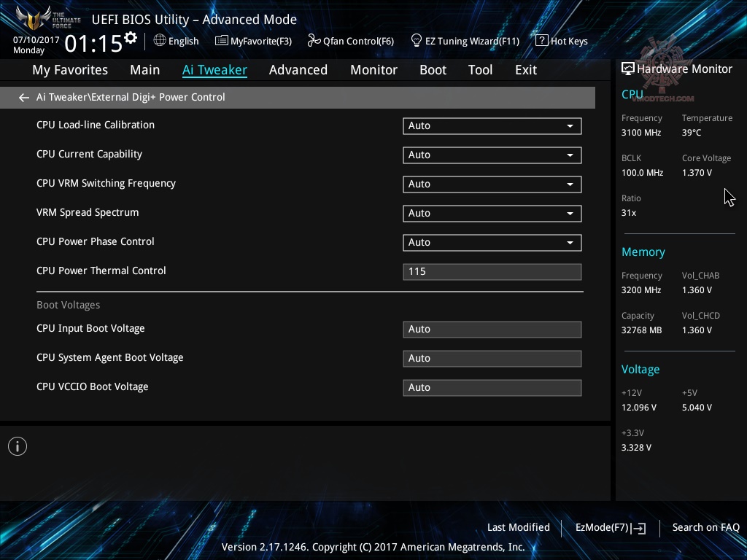Click the CPU Power Phase Control label
The image size is (747, 560).
96,241
